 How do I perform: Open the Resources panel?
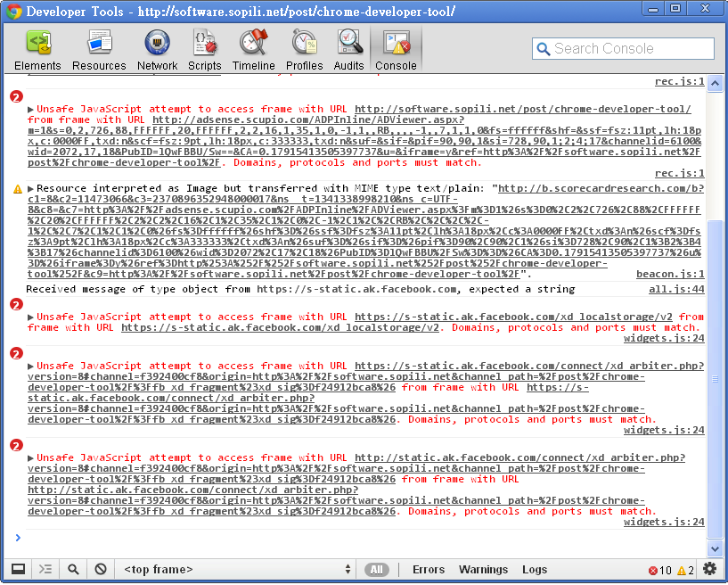[x=99, y=50]
